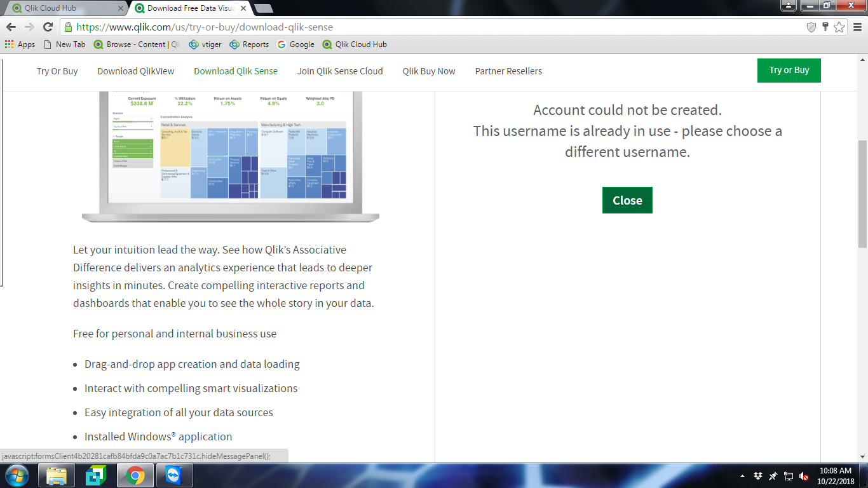This screenshot has height=488, width=868.
Task: Open the vtiger bookmark
Action: tap(205, 44)
